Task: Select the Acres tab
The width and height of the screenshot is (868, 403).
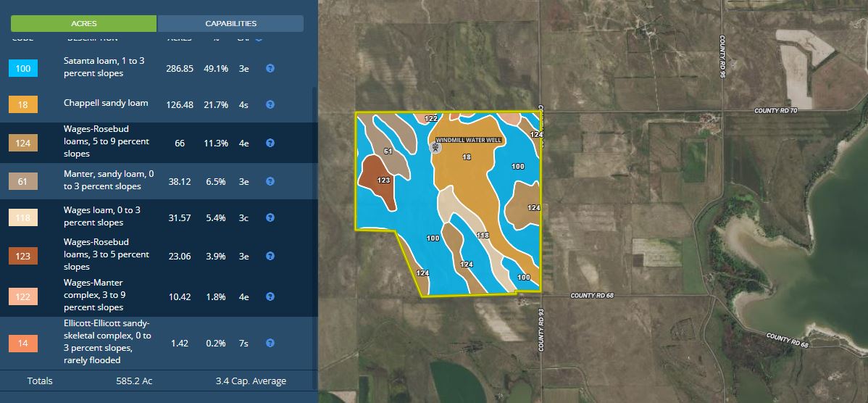Action: (84, 23)
